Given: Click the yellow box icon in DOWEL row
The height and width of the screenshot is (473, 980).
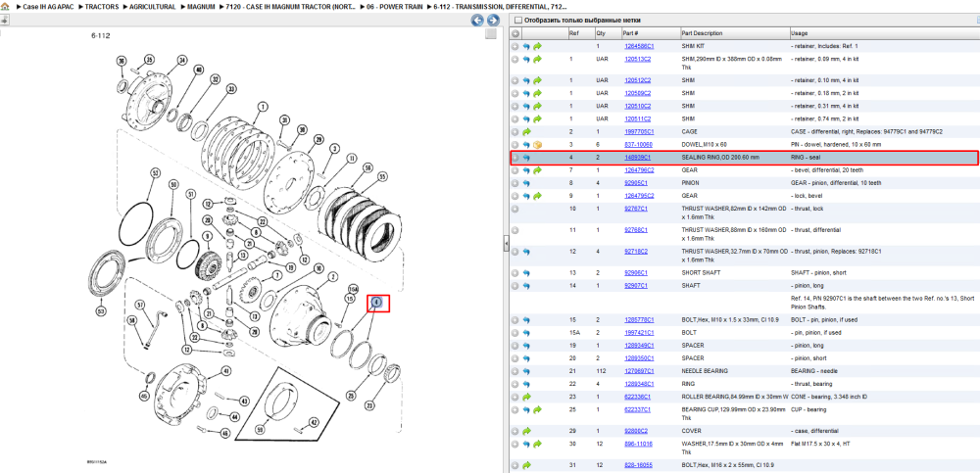Looking at the screenshot, I should [537, 145].
